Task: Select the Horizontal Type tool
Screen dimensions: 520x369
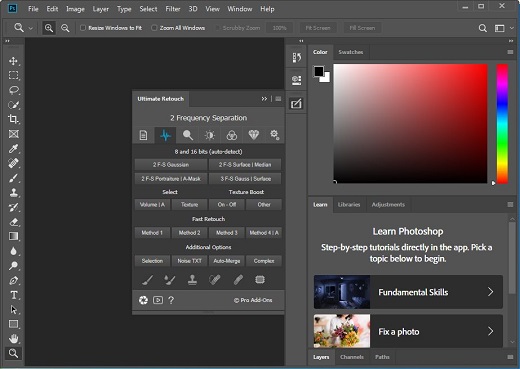Action: coord(13,295)
